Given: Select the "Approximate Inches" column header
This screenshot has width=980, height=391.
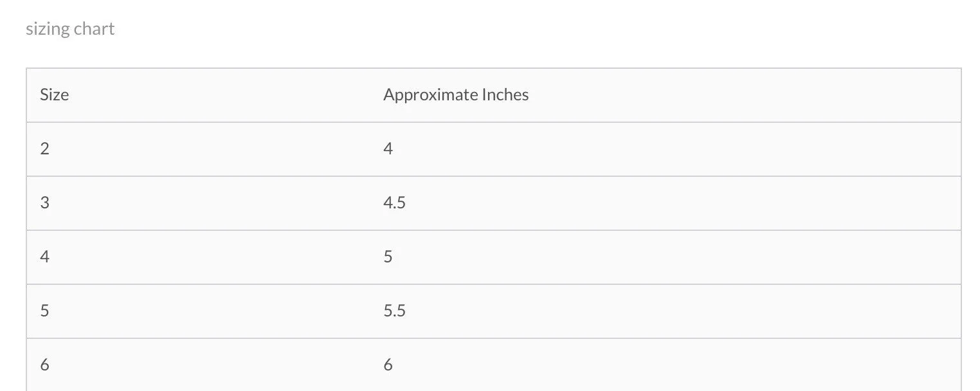Looking at the screenshot, I should (456, 95).
